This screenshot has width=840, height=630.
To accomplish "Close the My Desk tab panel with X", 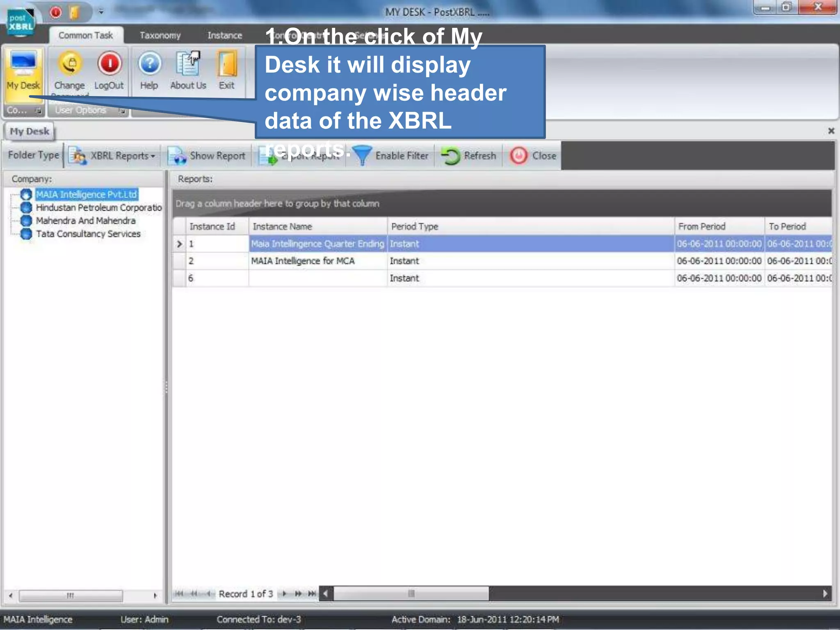I will click(x=831, y=131).
